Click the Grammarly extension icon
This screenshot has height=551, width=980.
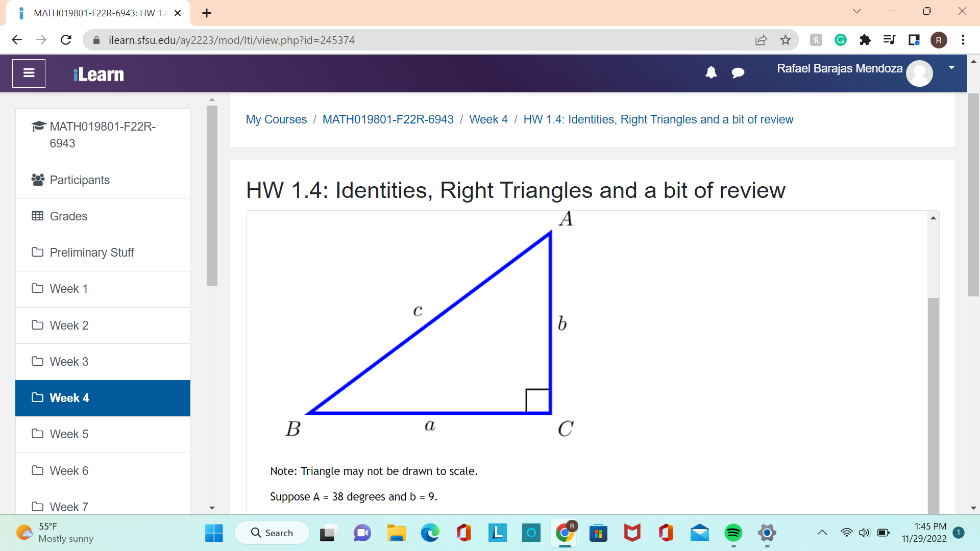840,40
